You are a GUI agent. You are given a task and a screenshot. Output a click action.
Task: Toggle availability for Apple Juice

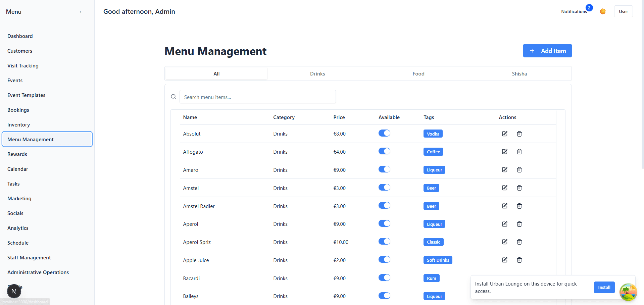384,260
